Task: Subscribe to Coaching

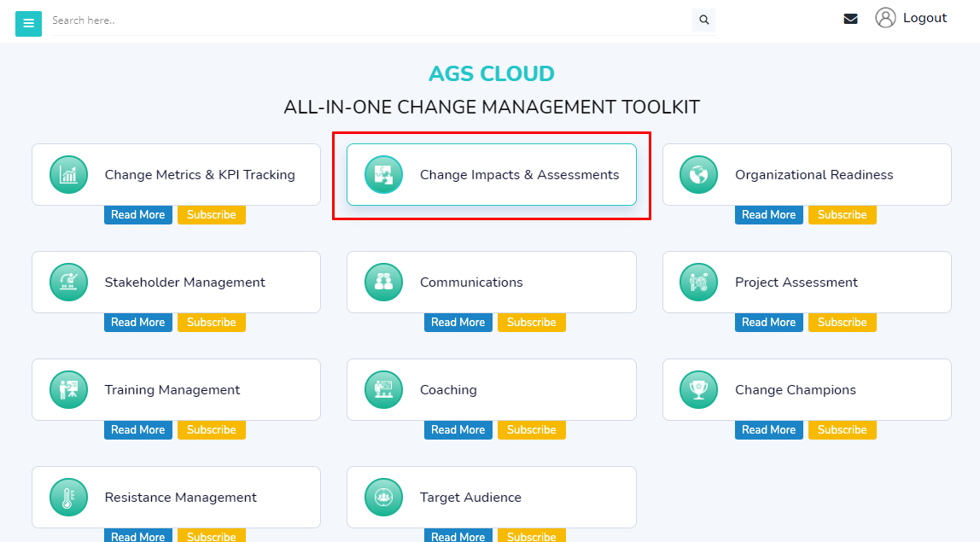Action: pos(531,429)
